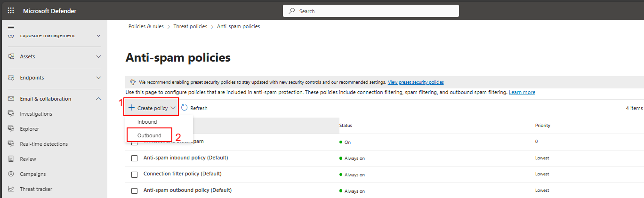Open View preset security policies link
Viewport: 644px width, 198px height.
(415, 82)
